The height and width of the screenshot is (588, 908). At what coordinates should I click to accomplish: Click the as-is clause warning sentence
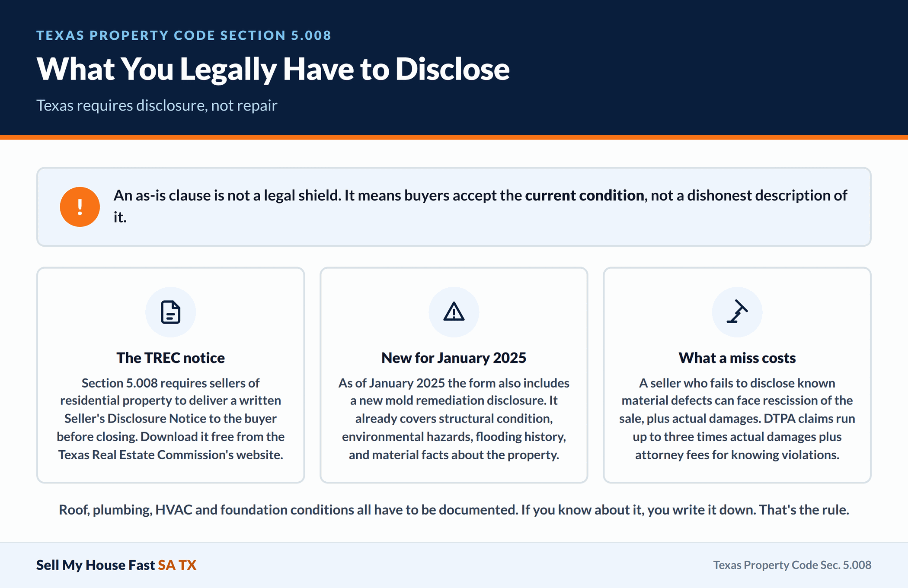(480, 206)
